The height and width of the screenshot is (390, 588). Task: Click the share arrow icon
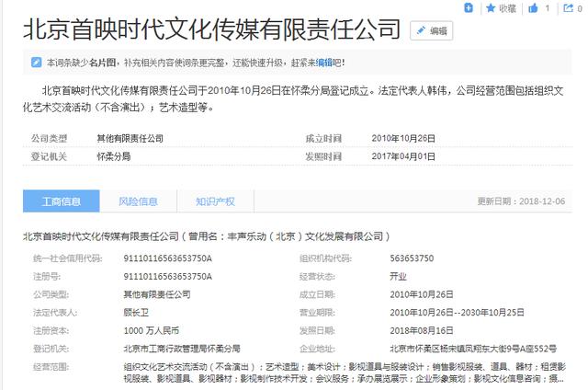click(569, 7)
